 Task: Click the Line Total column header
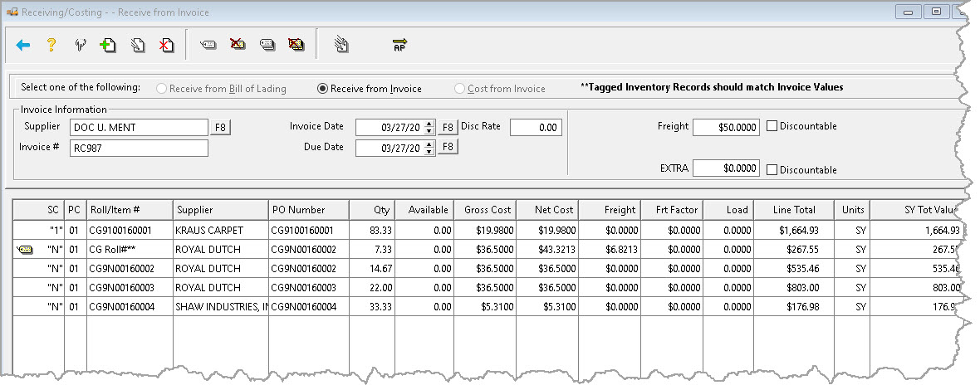[x=794, y=210]
